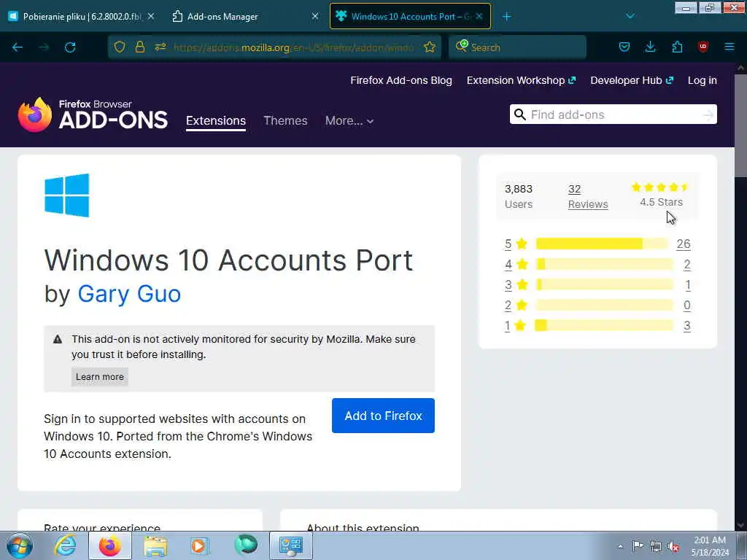Click the 4-star rating bar
The height and width of the screenshot is (560, 747).
coord(604,264)
